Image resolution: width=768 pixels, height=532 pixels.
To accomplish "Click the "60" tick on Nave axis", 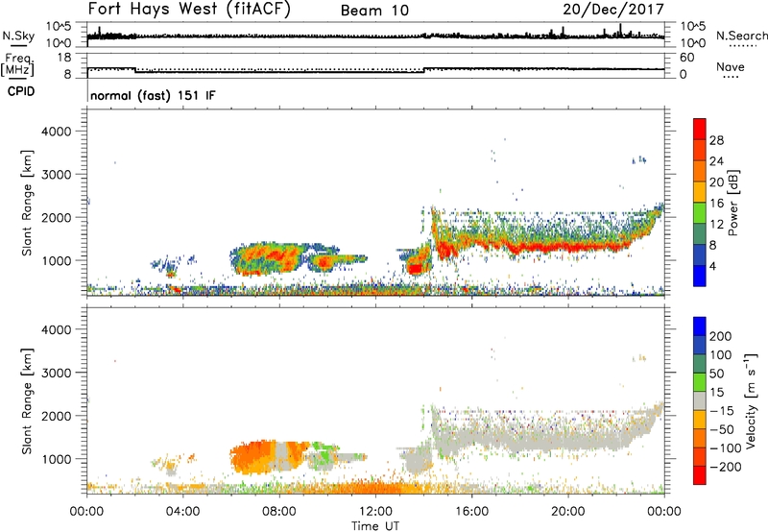I will coord(686,58).
